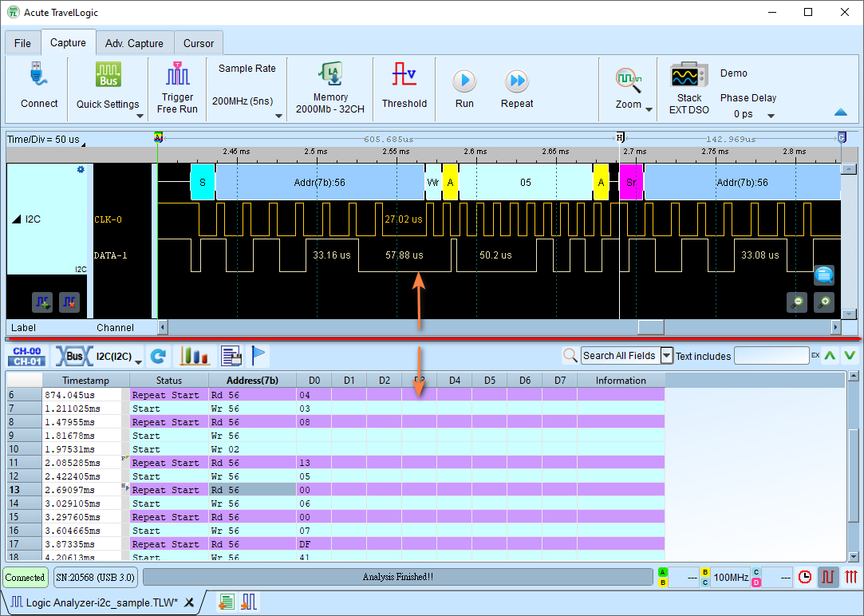Select the Capture tab

coord(68,42)
